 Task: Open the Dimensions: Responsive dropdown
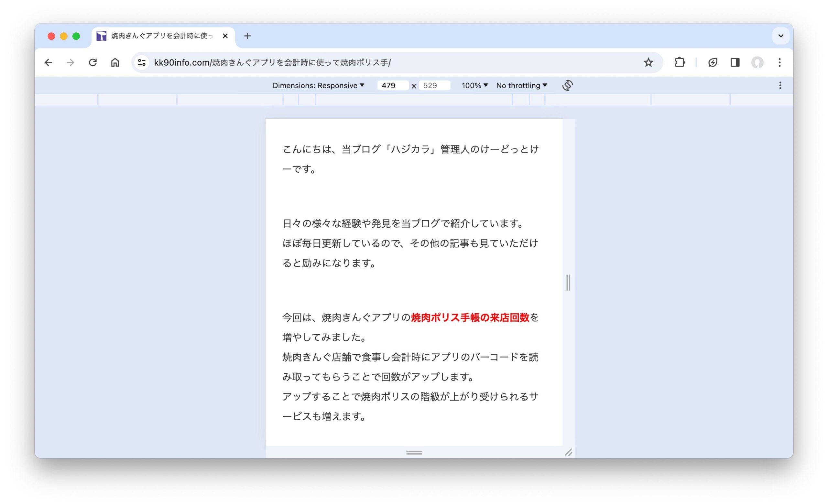pyautogui.click(x=318, y=86)
